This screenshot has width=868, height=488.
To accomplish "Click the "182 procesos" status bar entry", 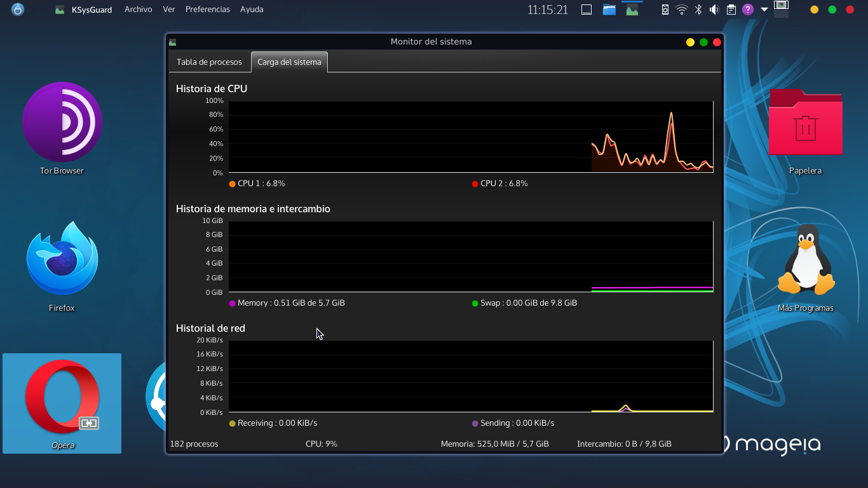I will coord(194,444).
